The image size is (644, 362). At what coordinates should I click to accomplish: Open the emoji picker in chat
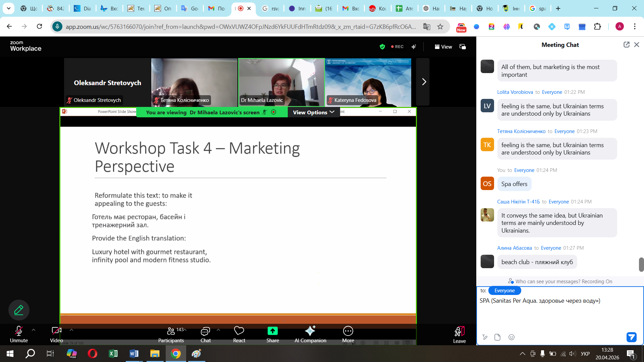[511, 337]
